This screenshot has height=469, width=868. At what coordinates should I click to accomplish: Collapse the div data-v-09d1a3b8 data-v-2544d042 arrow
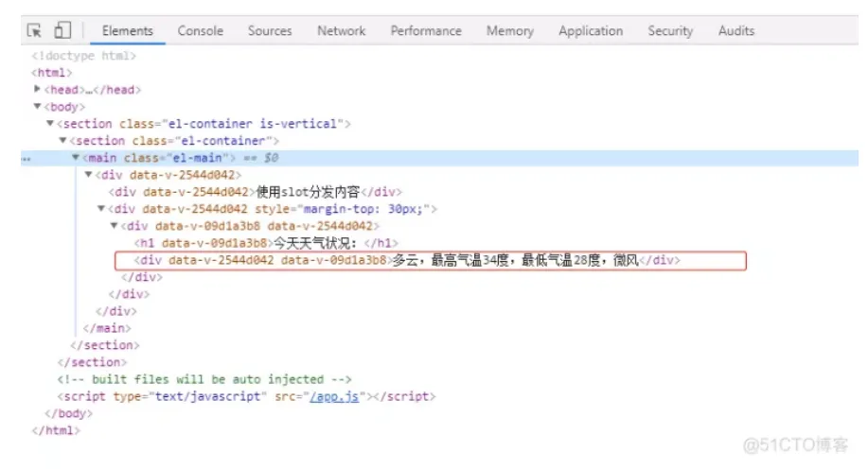(x=114, y=226)
